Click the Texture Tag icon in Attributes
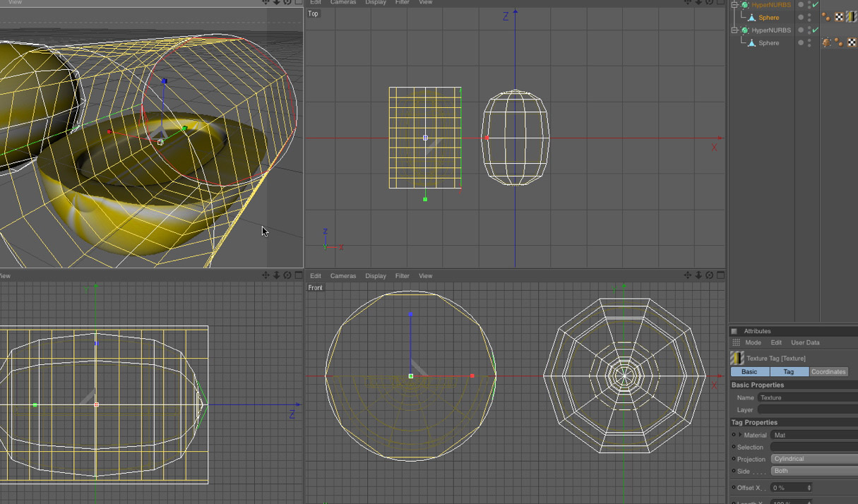Image resolution: width=858 pixels, height=504 pixels. (x=737, y=359)
